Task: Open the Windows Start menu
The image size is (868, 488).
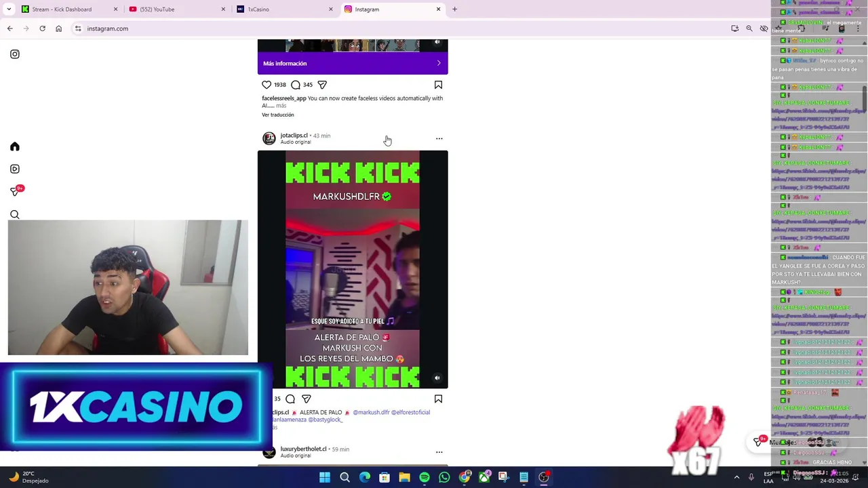Action: coord(325,477)
